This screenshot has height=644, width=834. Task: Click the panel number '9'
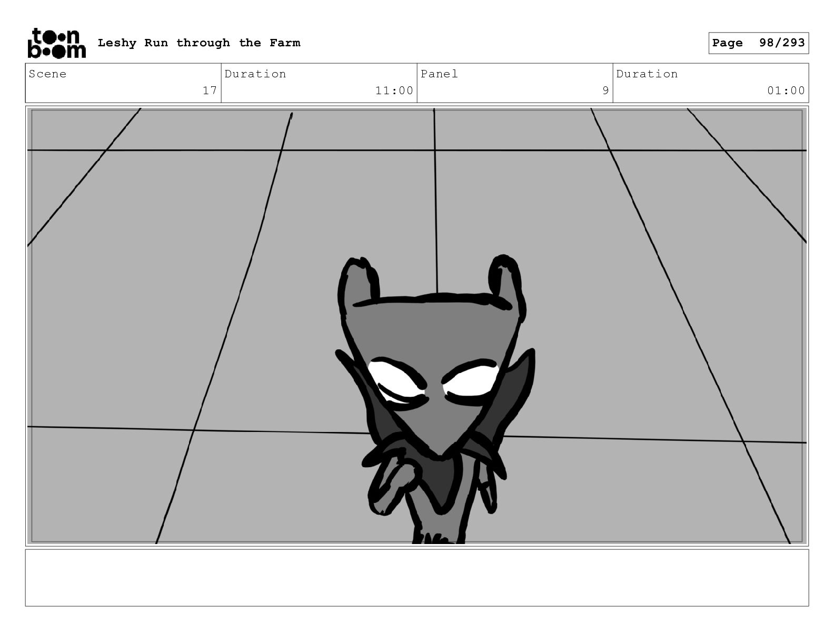point(605,90)
